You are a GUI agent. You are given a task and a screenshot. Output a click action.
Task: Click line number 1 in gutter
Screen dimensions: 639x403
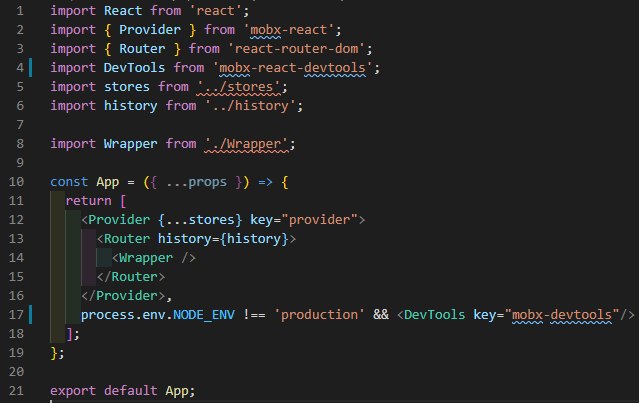click(x=20, y=11)
